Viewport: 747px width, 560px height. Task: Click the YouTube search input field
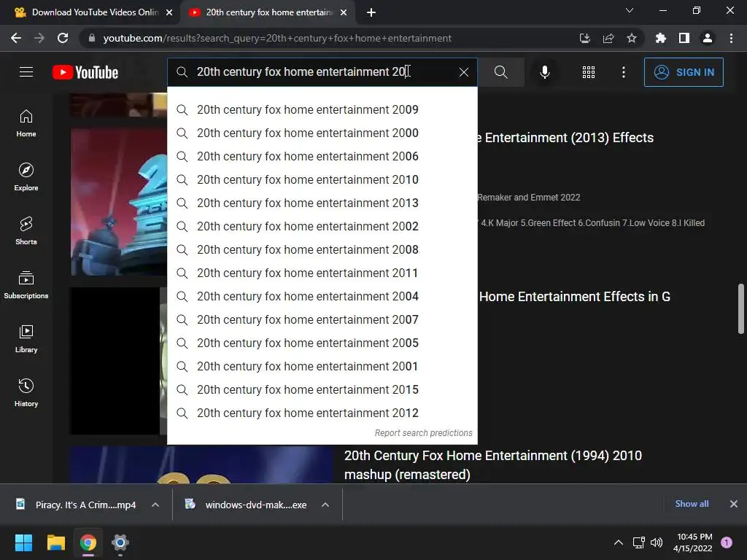[x=322, y=72]
